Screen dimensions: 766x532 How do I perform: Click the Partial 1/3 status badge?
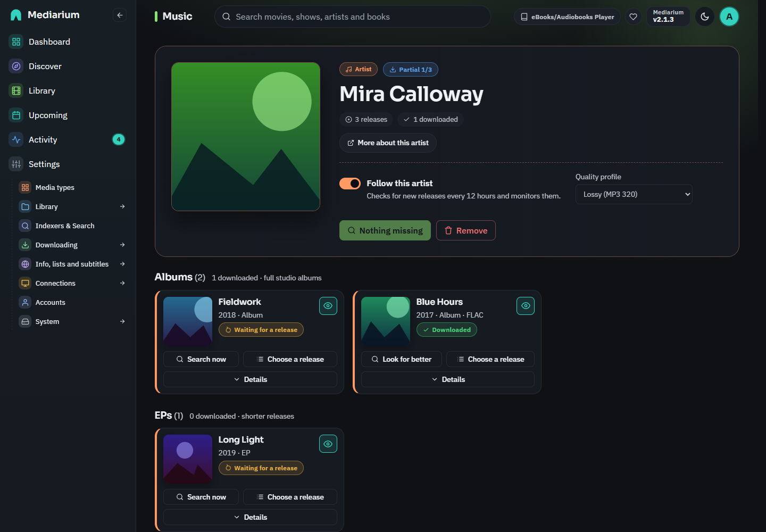[x=411, y=69]
